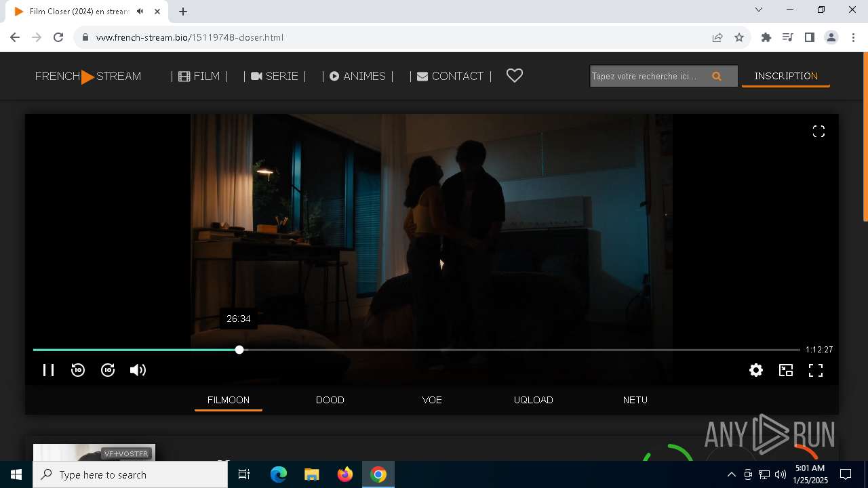
Task: Select the NETU server tab
Action: pos(635,400)
